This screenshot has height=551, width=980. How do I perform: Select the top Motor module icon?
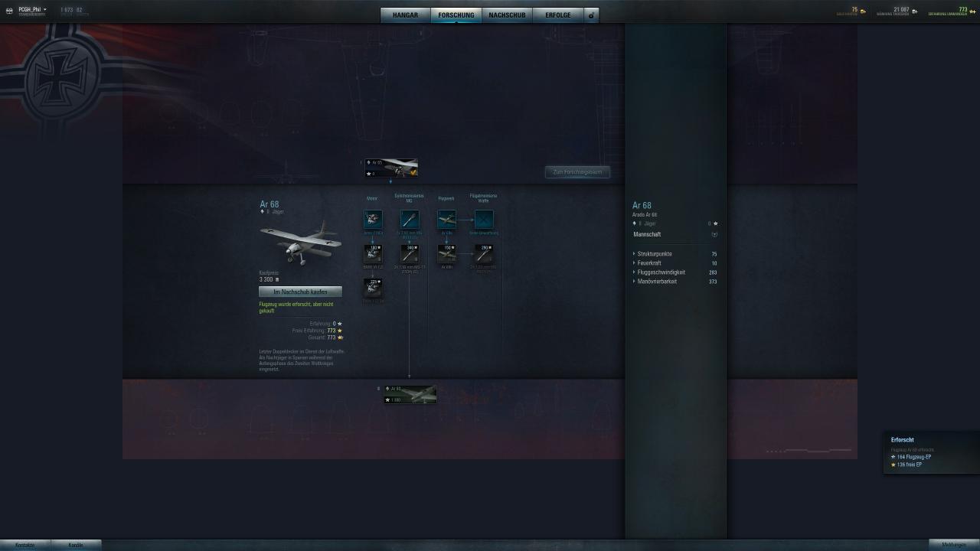(x=373, y=220)
